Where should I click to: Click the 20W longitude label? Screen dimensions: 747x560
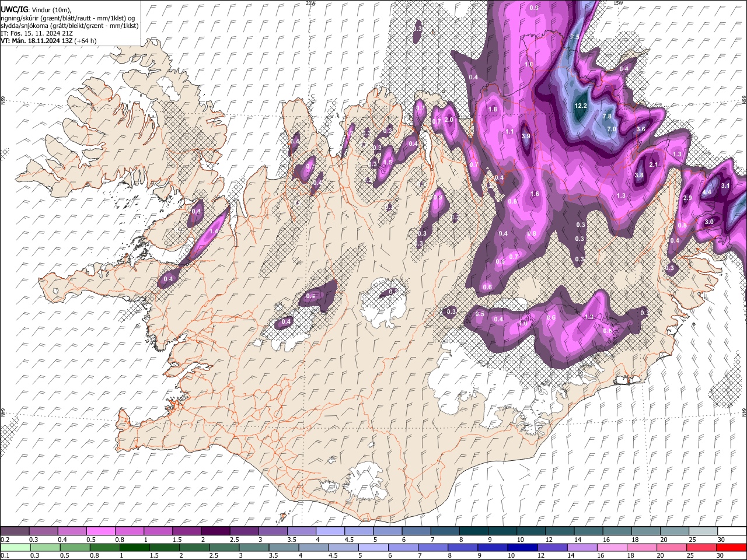(x=310, y=3)
